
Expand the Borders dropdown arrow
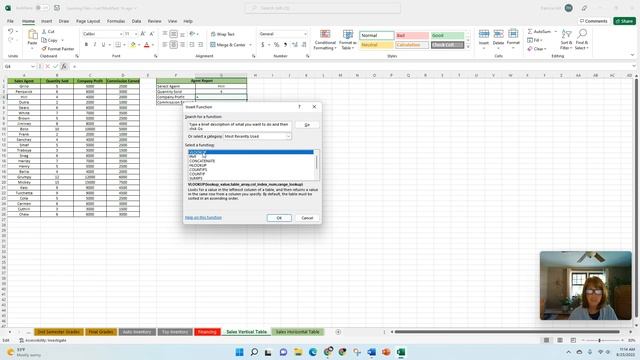124,44
